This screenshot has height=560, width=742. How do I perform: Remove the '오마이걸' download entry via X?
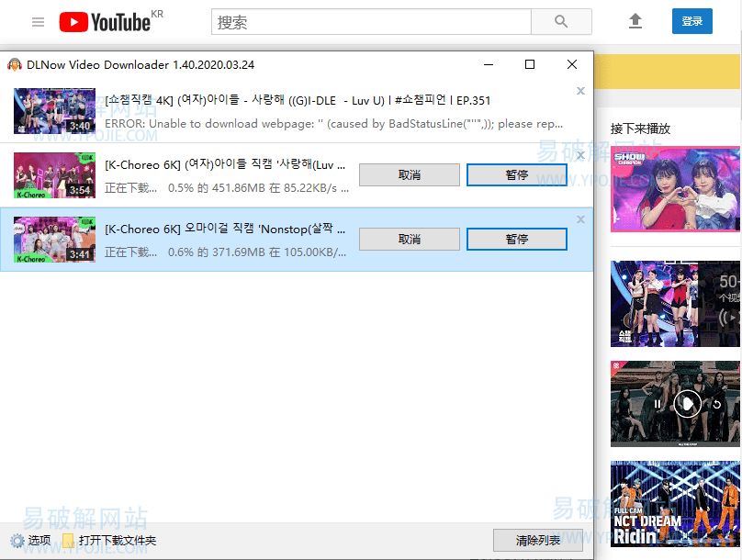coord(579,219)
